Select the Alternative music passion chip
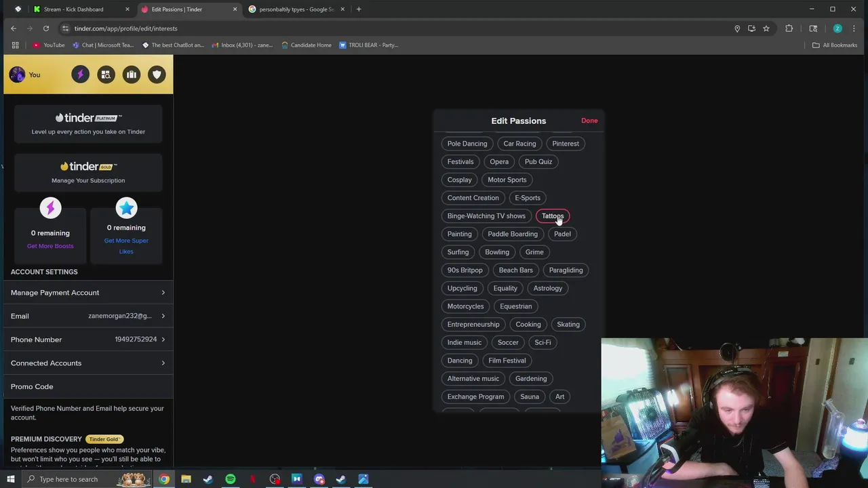Image resolution: width=868 pixels, height=488 pixels. (473, 379)
